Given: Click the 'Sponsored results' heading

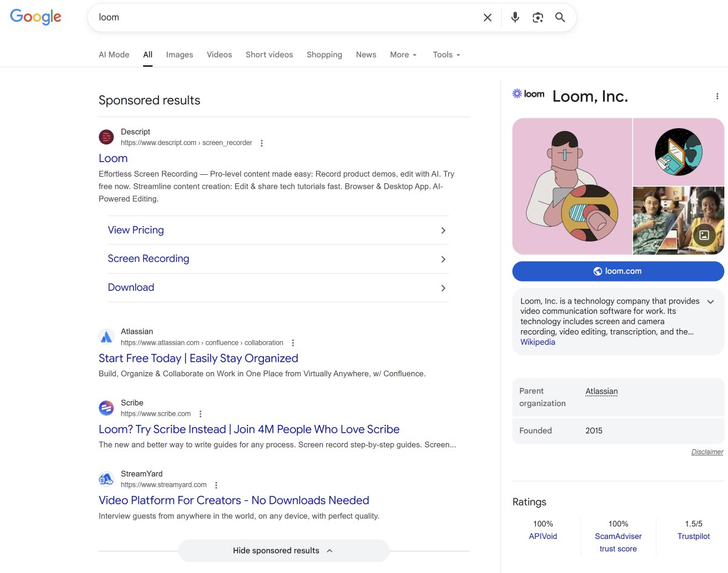Looking at the screenshot, I should click(149, 100).
